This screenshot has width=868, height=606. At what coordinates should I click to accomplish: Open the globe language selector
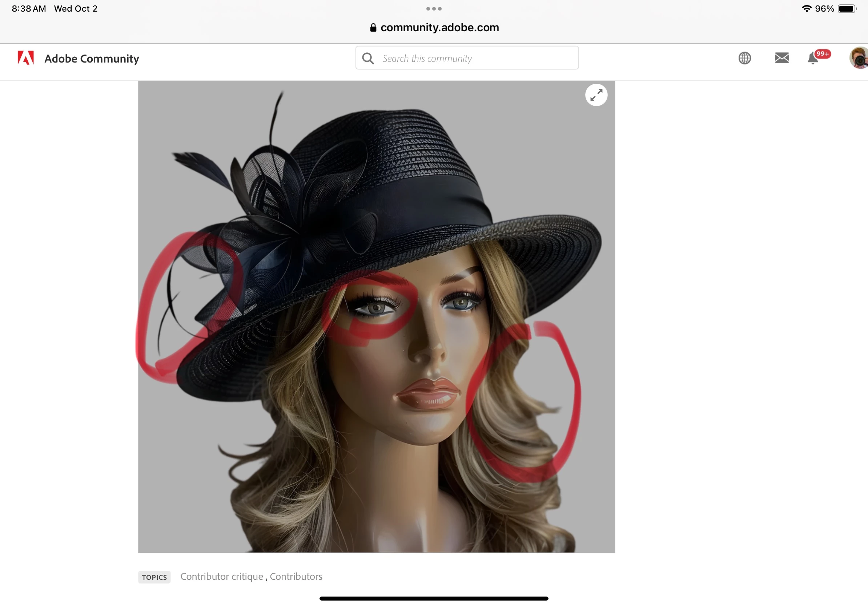click(x=744, y=58)
